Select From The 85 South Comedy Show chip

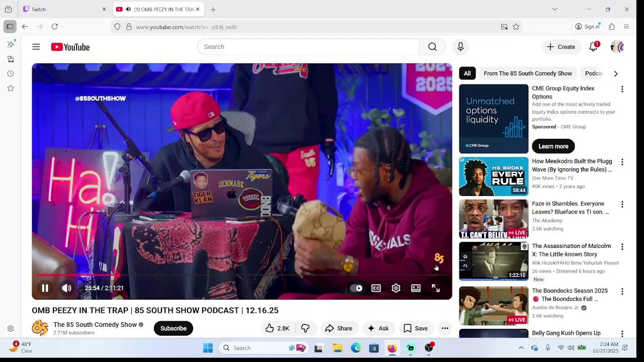tap(528, 73)
